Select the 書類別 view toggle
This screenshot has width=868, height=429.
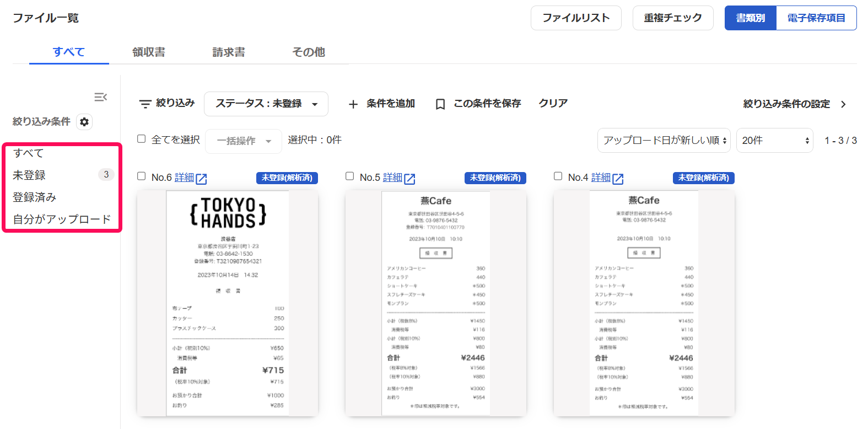[751, 18]
